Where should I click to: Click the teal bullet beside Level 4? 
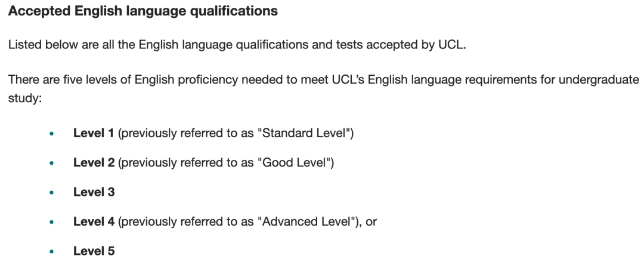(x=51, y=221)
